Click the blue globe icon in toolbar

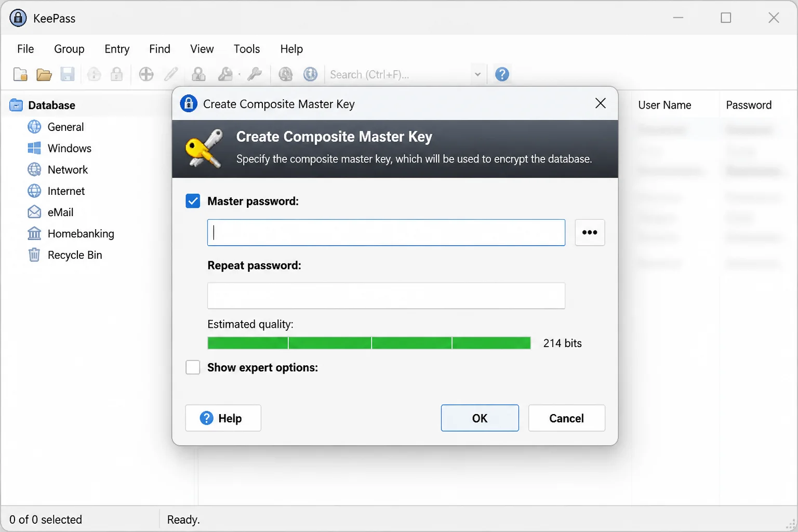tap(311, 74)
